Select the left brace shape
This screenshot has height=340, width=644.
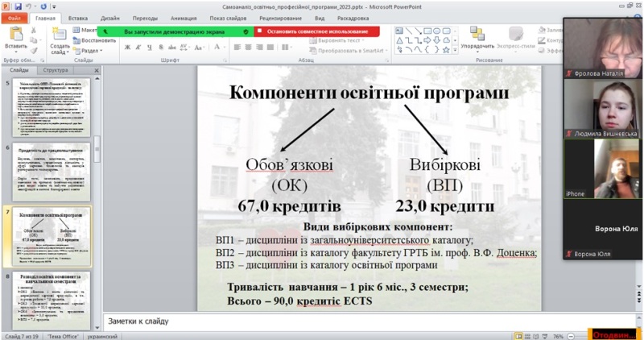(x=427, y=50)
